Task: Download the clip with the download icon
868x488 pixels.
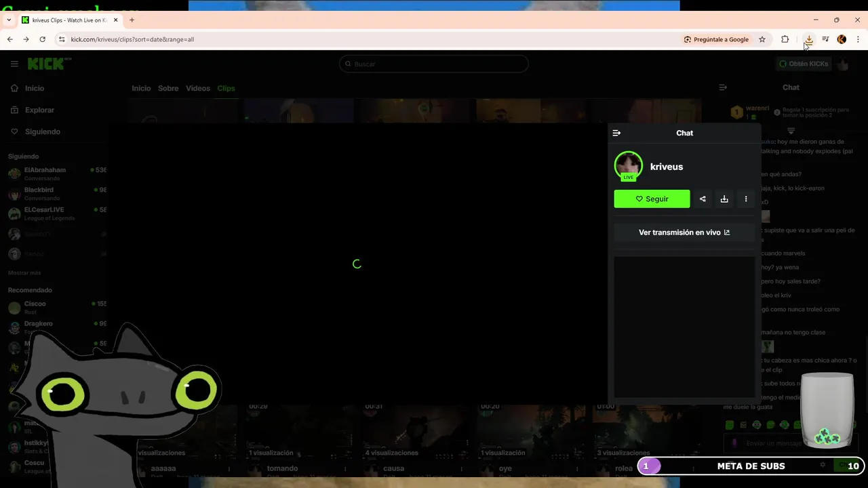Action: pyautogui.click(x=724, y=199)
